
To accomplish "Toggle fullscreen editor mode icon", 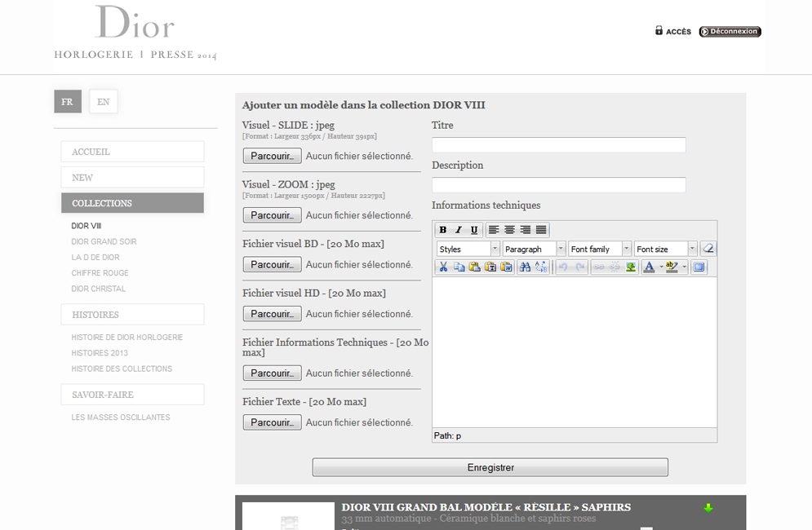I will click(699, 267).
